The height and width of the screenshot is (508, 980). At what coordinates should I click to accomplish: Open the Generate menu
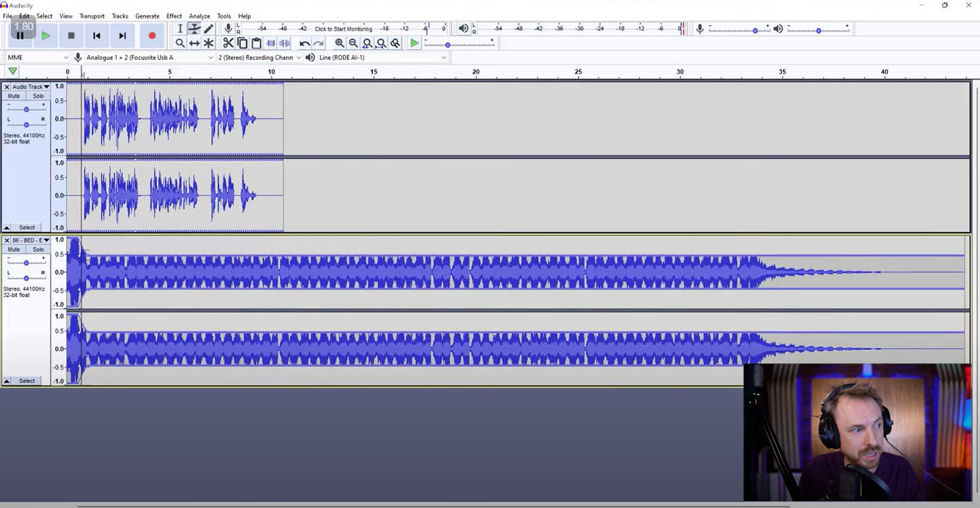[147, 16]
